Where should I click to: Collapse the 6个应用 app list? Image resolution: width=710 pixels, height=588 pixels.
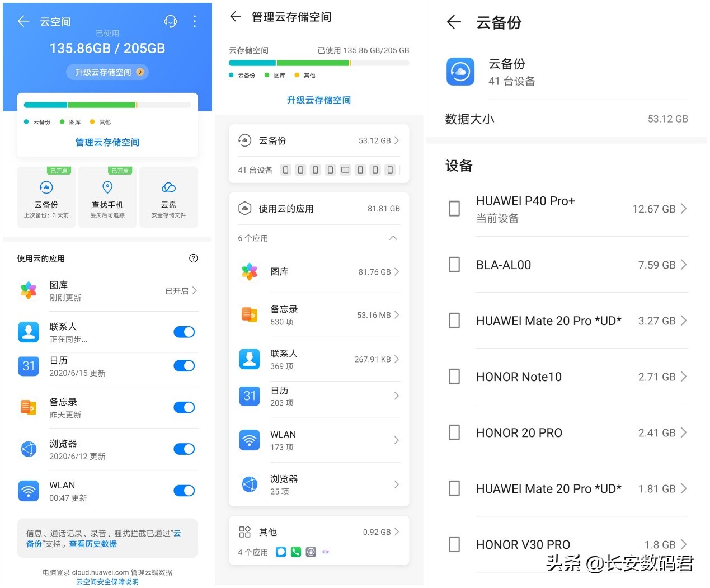[x=393, y=238]
